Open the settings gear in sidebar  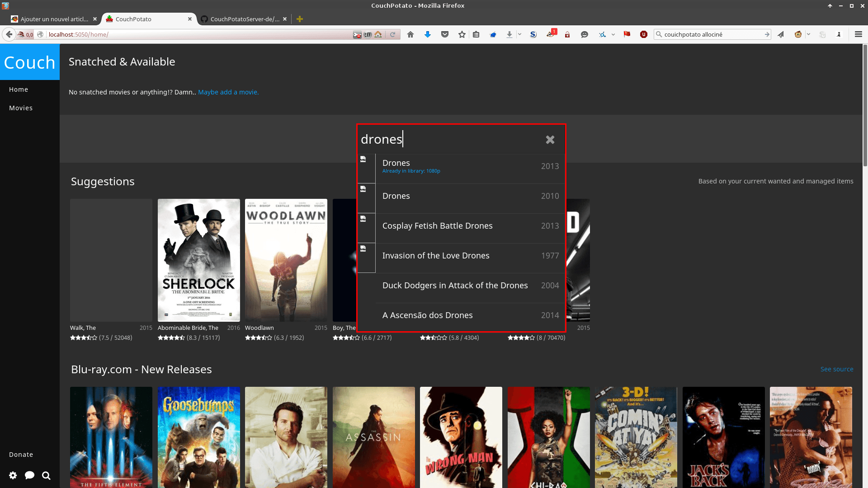[13, 475]
